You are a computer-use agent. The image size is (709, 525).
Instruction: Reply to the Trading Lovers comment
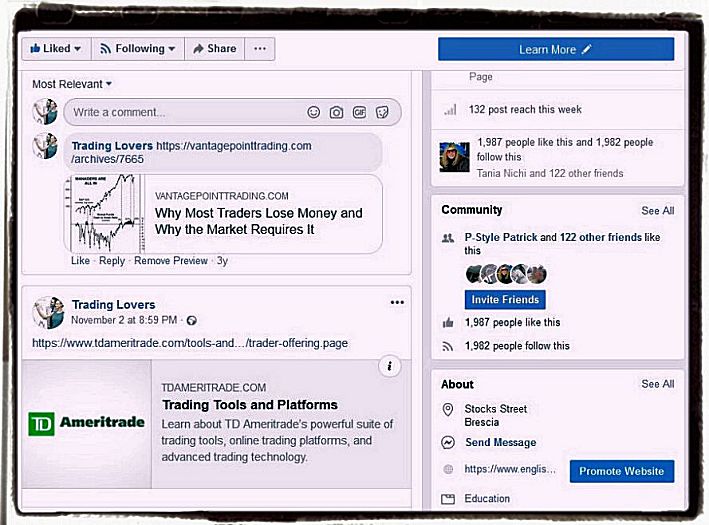[112, 261]
